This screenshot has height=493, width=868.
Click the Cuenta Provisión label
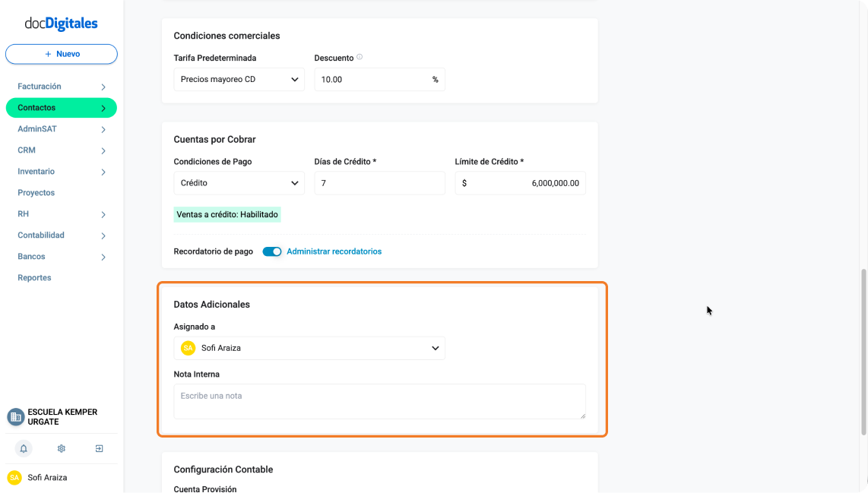(204, 489)
